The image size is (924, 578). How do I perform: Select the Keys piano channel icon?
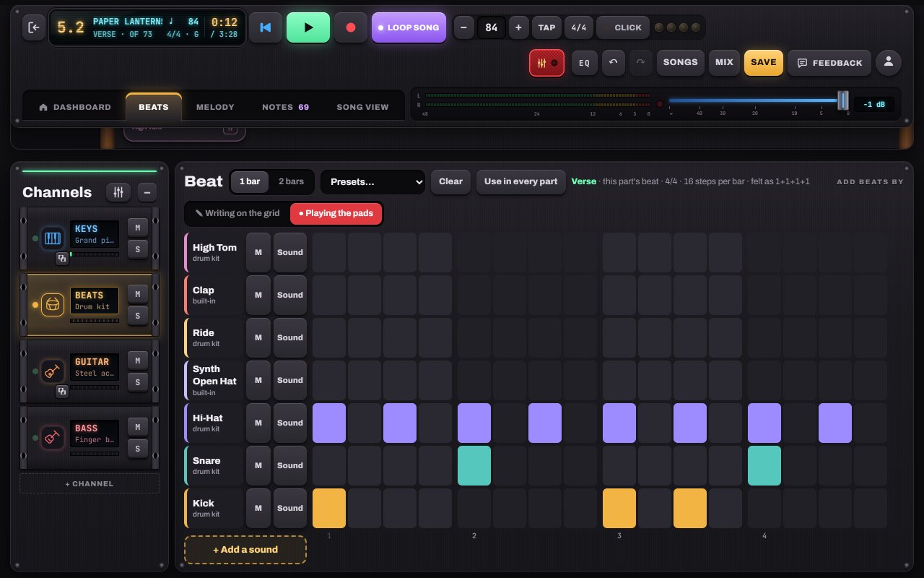pyautogui.click(x=52, y=238)
